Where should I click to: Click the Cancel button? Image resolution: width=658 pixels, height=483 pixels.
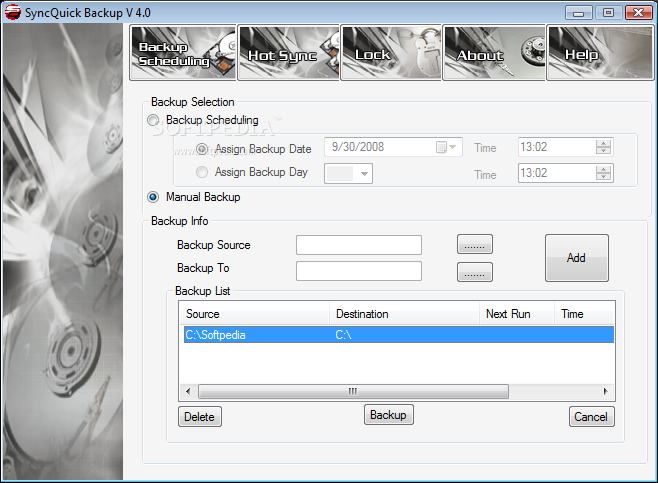point(592,417)
